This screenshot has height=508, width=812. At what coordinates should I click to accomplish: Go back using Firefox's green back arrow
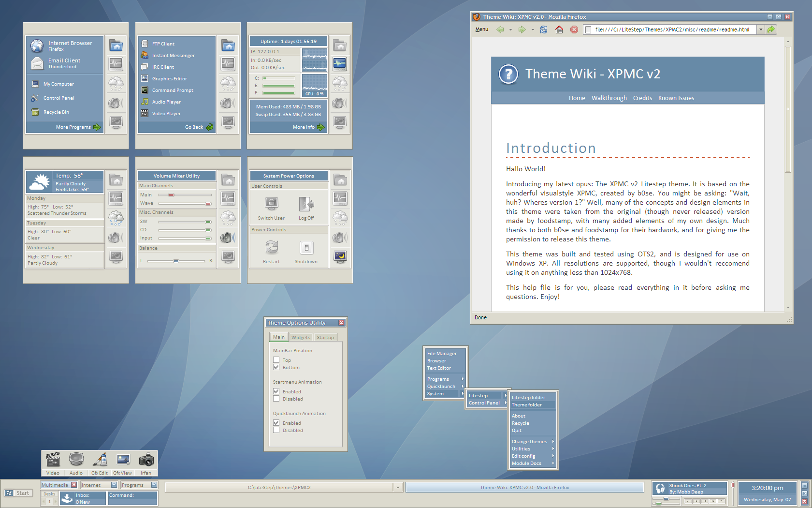pyautogui.click(x=500, y=30)
